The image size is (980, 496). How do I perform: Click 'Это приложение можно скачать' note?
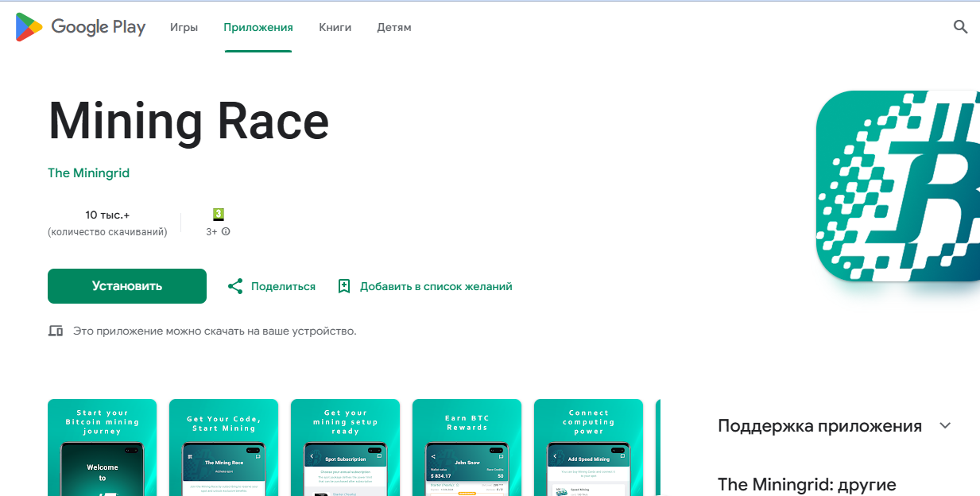[215, 331]
